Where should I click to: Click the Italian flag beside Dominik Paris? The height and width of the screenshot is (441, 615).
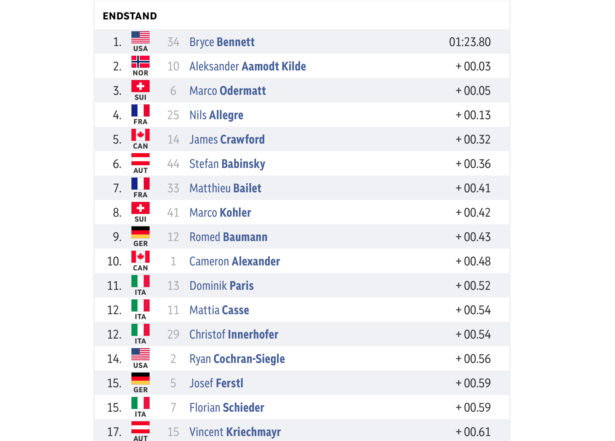(140, 281)
